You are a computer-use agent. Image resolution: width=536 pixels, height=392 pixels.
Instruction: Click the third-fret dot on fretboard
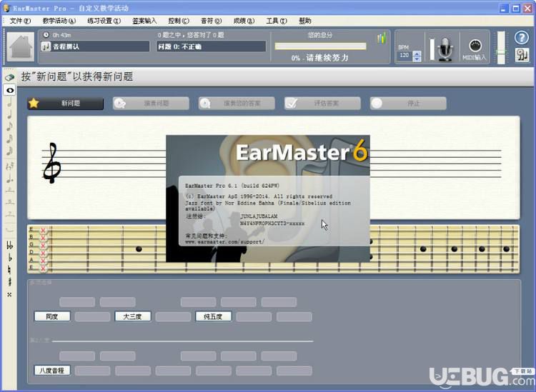coord(139,249)
